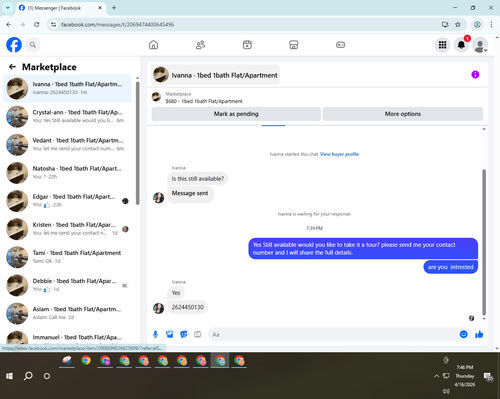Open the Windows Start menu
The height and width of the screenshot is (399, 500).
pyautogui.click(x=9, y=376)
